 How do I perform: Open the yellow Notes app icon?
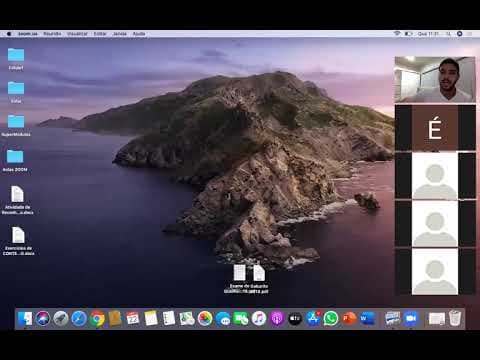[151, 319]
